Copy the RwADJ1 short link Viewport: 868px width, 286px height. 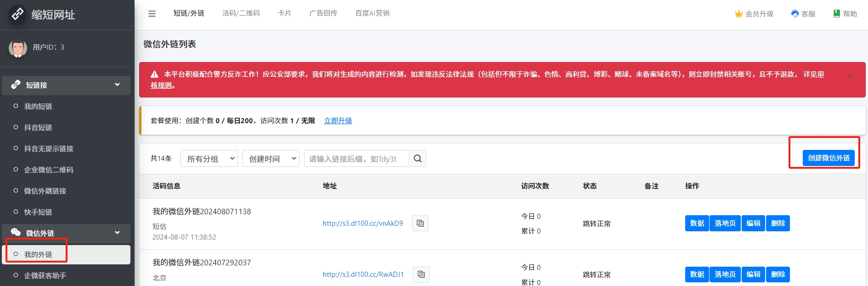[x=421, y=275]
